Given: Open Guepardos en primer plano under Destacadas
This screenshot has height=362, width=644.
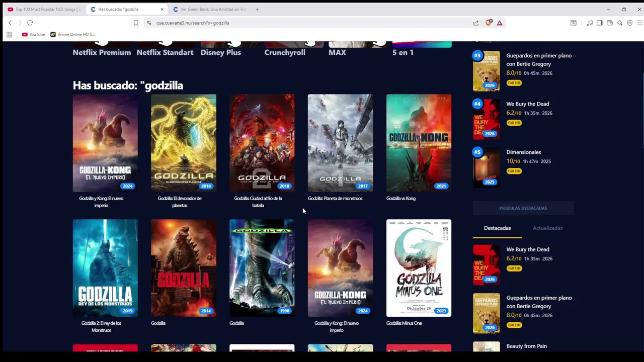Looking at the screenshot, I should (539, 302).
